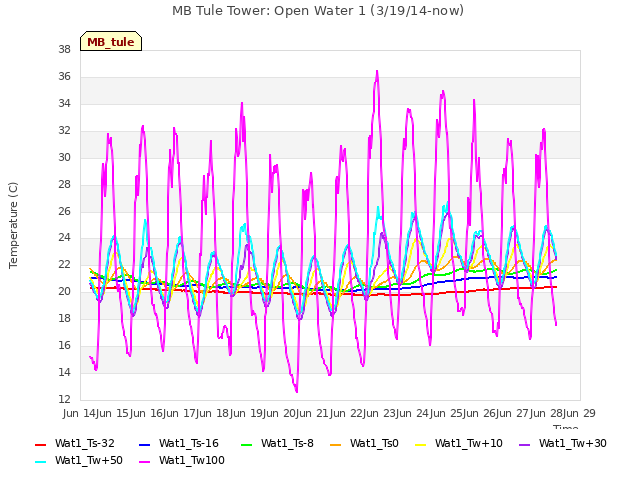
Task: Select the Wat1_Tw+50 legend label
Action: (89, 460)
